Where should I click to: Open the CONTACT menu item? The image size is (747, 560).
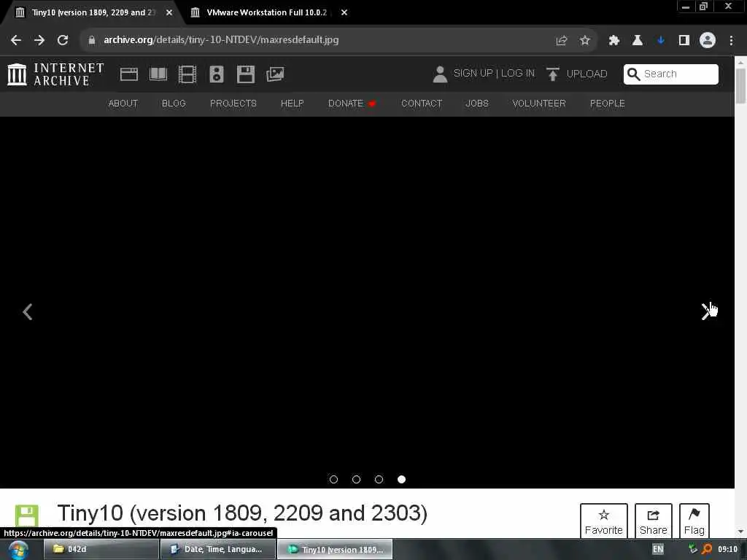pos(422,104)
